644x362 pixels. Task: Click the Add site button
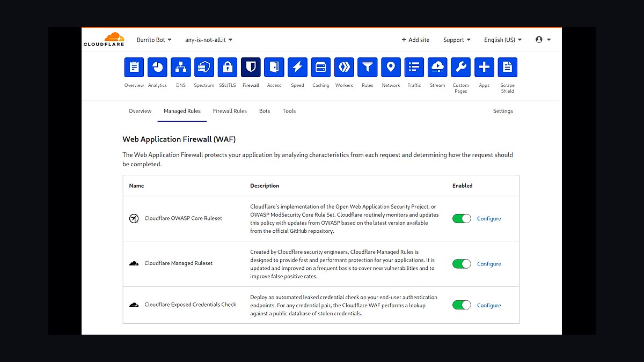pos(415,40)
